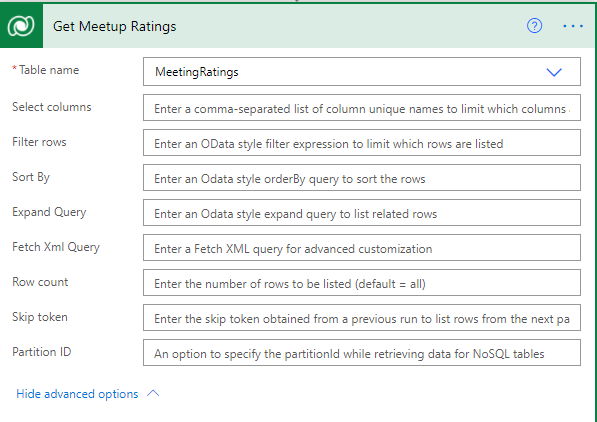597x422 pixels.
Task: Open the three-dots action menu
Action: click(573, 26)
